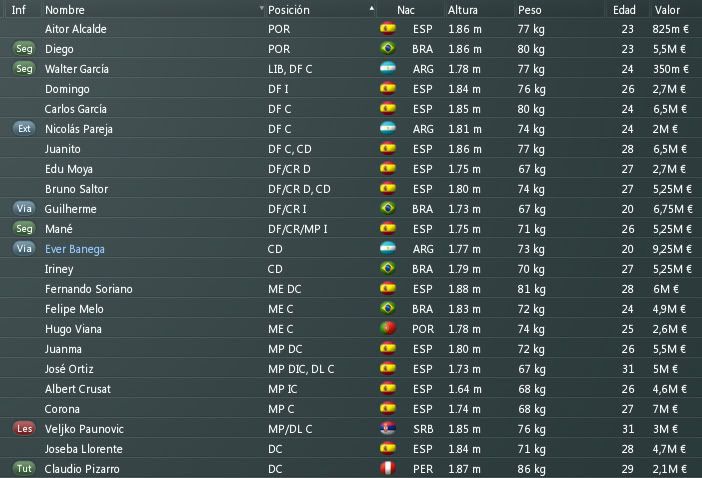Open the dropdown arrow on Nombre column
Screen dimensions: 702x478
pyautogui.click(x=261, y=8)
